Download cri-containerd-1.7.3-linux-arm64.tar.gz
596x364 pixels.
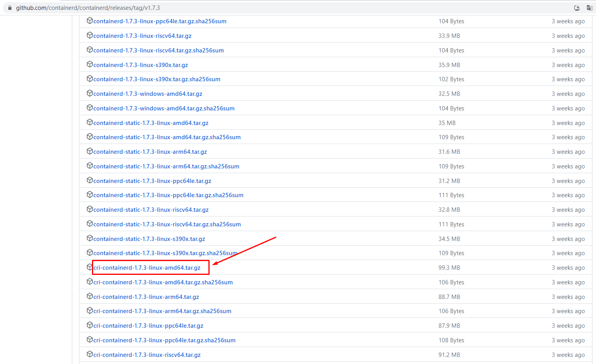[146, 297]
